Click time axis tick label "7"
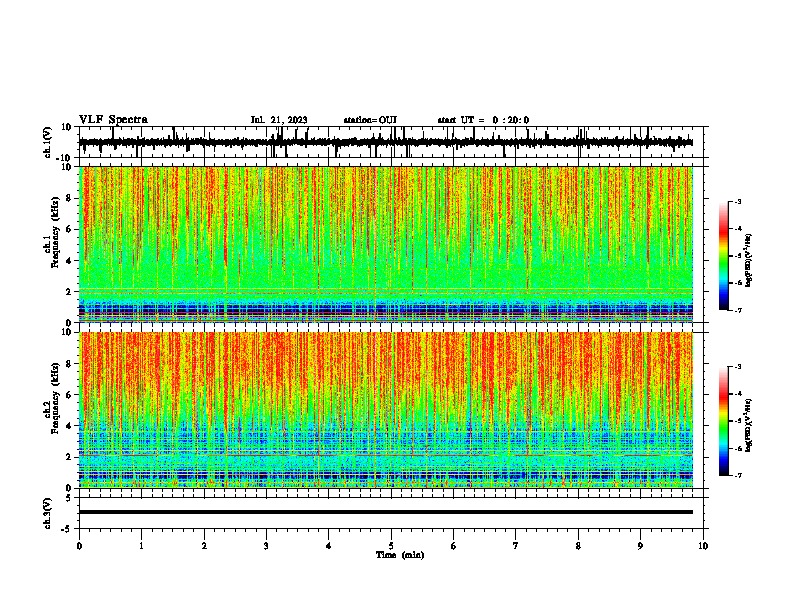Screen dimensions: 792x612 click(516, 546)
